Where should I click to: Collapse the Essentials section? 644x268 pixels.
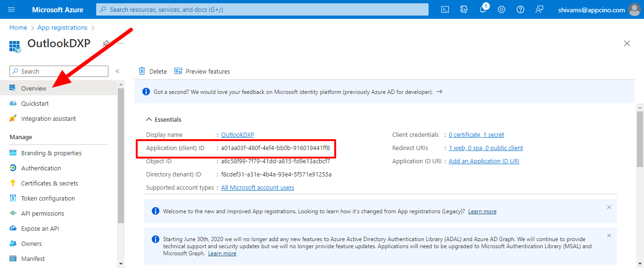tap(149, 120)
